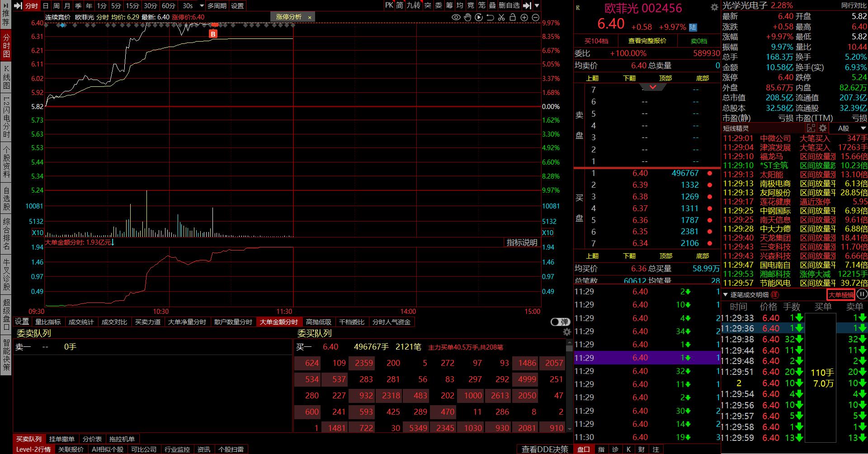
Task: Open the 30s period dropdown arrow
Action: (x=202, y=5)
